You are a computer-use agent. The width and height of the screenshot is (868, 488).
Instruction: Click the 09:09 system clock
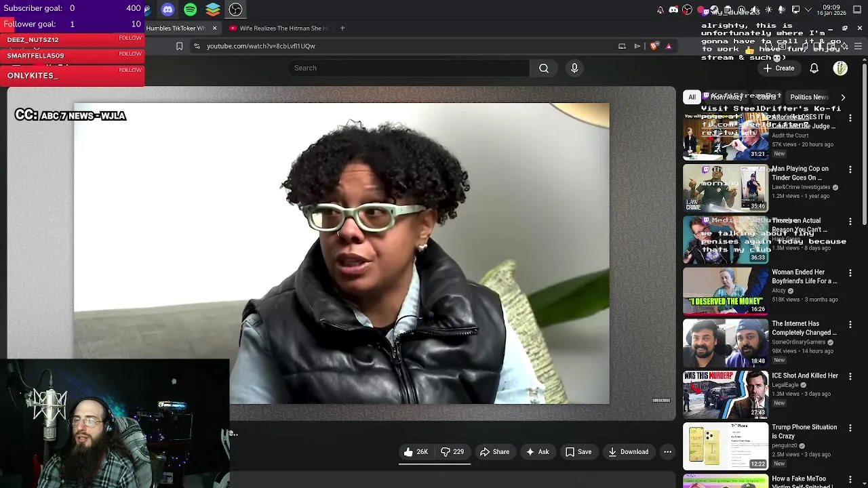click(x=832, y=9)
